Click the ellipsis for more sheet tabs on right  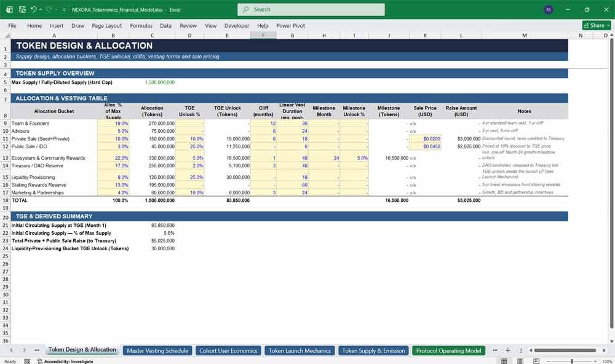coord(495,350)
